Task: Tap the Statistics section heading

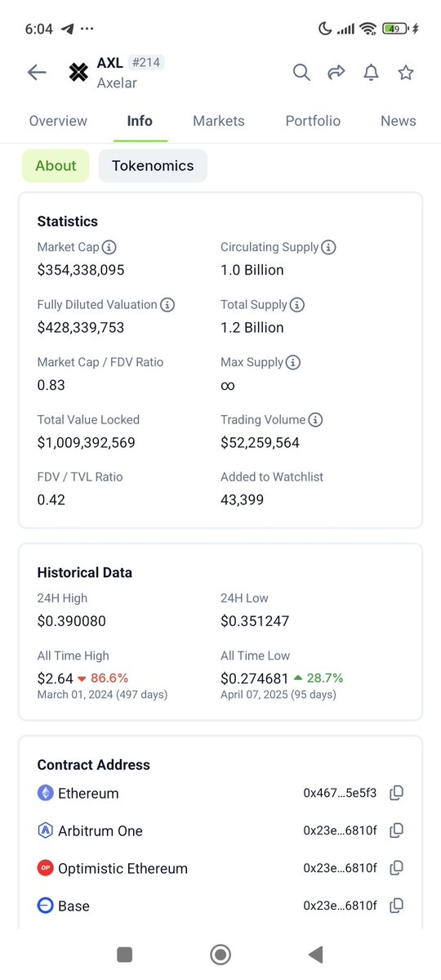Action: 68,222
